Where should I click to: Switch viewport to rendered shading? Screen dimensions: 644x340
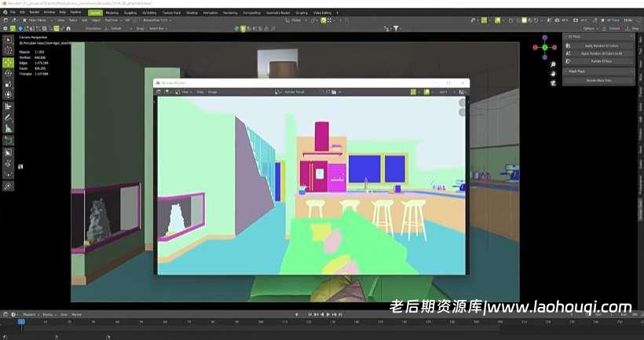(536, 20)
